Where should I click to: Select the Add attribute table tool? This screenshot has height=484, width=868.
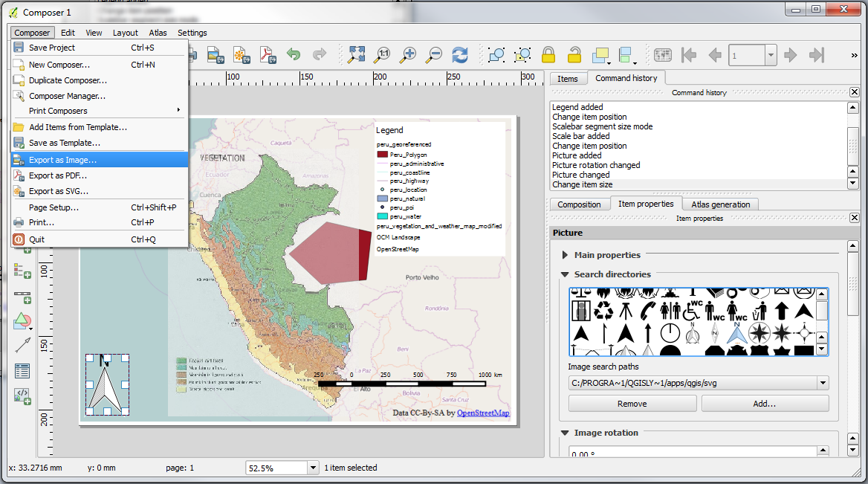point(22,370)
